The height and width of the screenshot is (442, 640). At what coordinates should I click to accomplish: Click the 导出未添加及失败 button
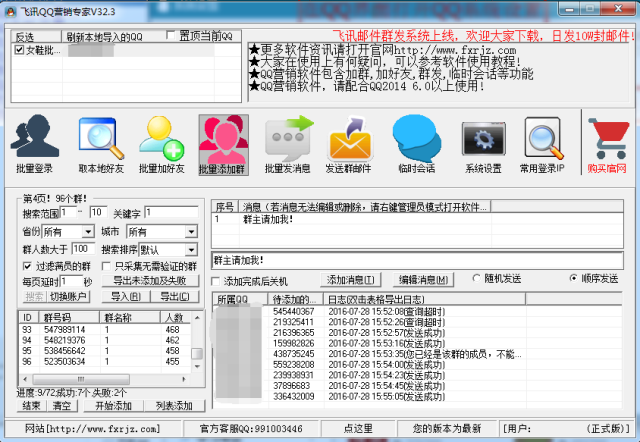150,281
